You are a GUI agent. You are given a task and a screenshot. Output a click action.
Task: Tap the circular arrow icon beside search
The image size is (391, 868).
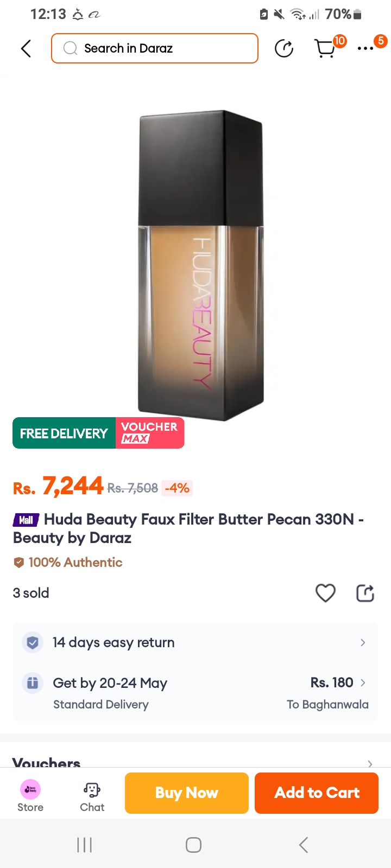[284, 49]
